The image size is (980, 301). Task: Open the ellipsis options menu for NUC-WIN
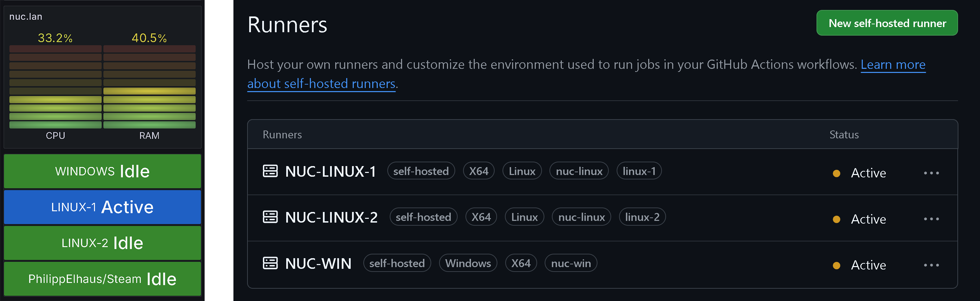click(x=931, y=265)
